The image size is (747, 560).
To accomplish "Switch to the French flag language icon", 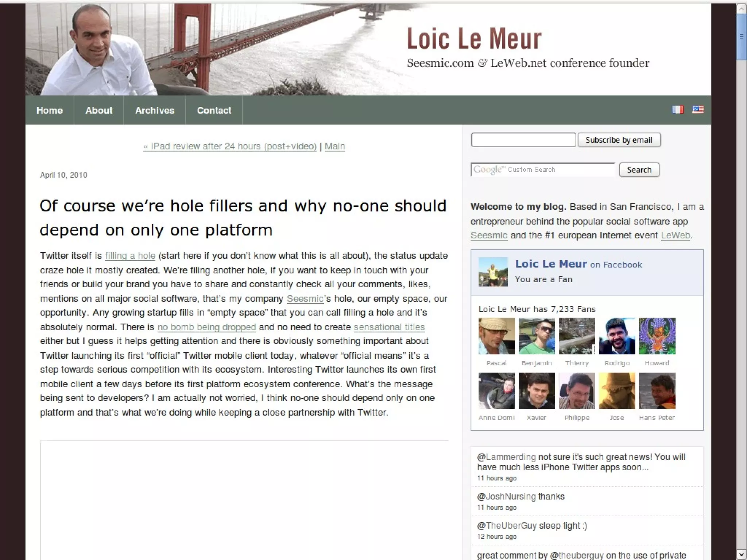I will 677,110.
